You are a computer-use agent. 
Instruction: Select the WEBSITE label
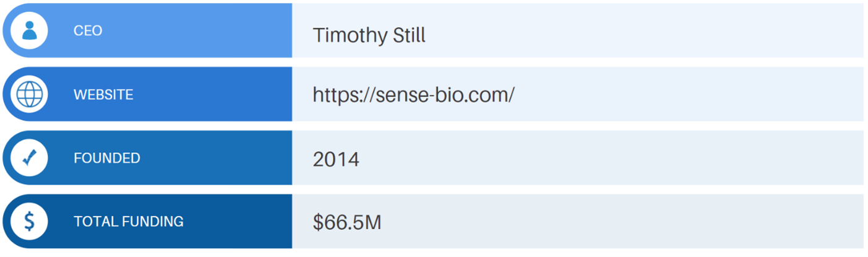[103, 95]
